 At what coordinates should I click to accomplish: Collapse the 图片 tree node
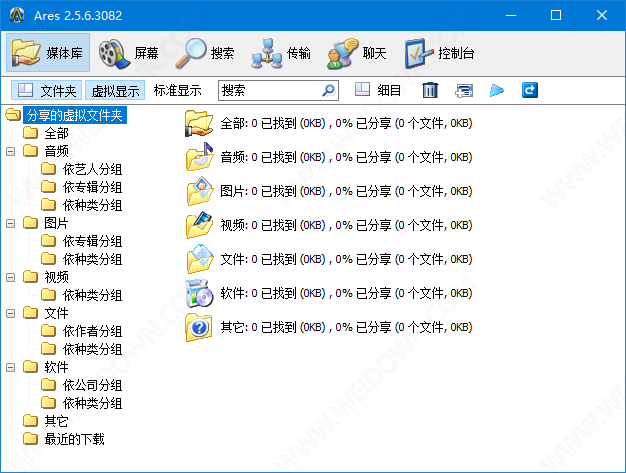[11, 223]
